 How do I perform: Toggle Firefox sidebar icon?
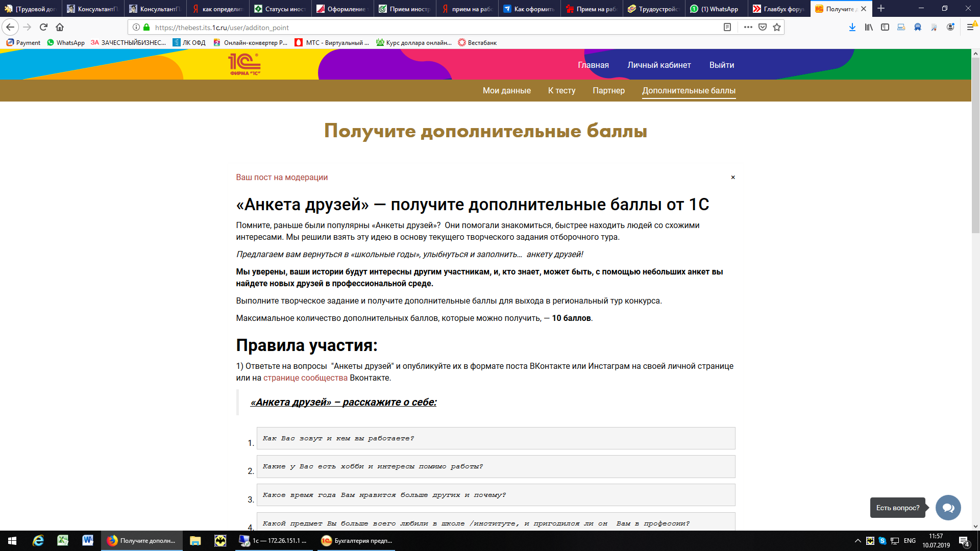pyautogui.click(x=885, y=28)
